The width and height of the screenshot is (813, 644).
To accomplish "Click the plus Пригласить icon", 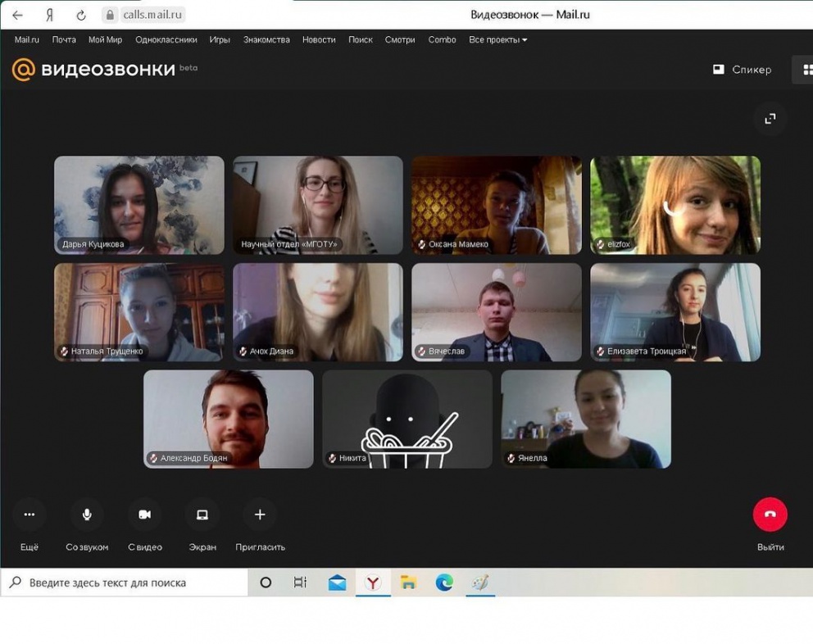I will tap(260, 515).
